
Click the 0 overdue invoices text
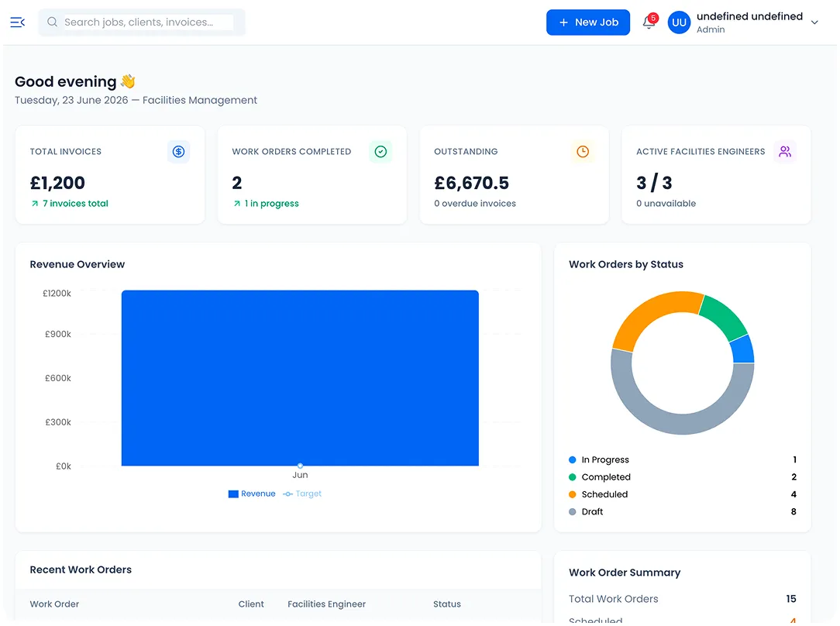(x=475, y=204)
